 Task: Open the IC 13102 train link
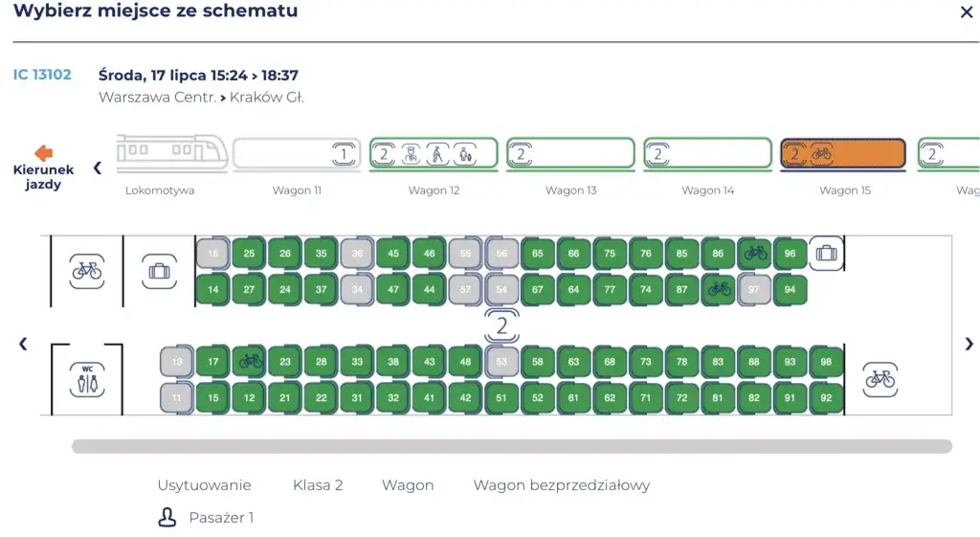pos(42,75)
